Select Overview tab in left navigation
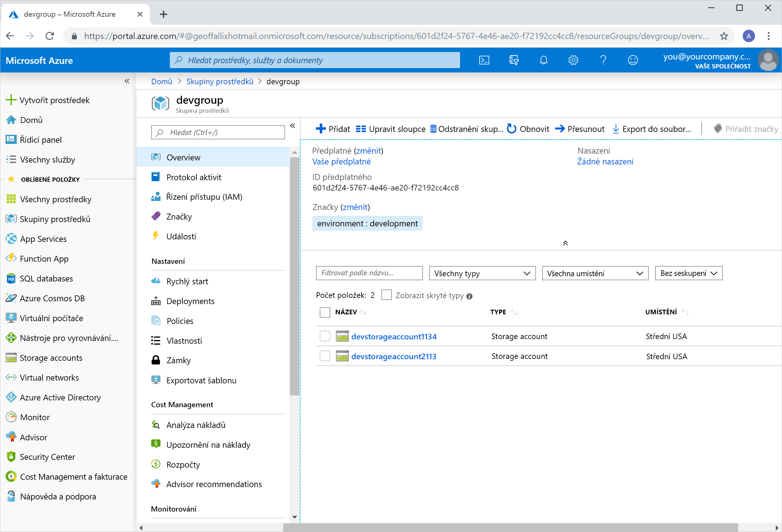This screenshot has width=782, height=532. [183, 157]
